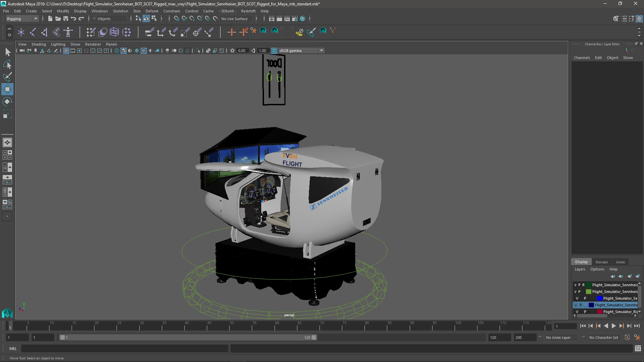Activate the Rotate tool
Image resolution: width=644 pixels, height=362 pixels.
7,102
